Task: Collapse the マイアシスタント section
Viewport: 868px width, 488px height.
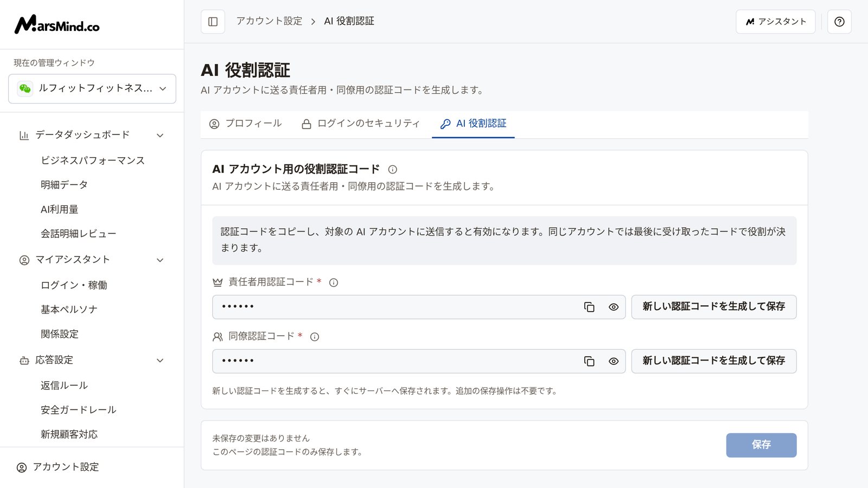Action: coord(160,260)
